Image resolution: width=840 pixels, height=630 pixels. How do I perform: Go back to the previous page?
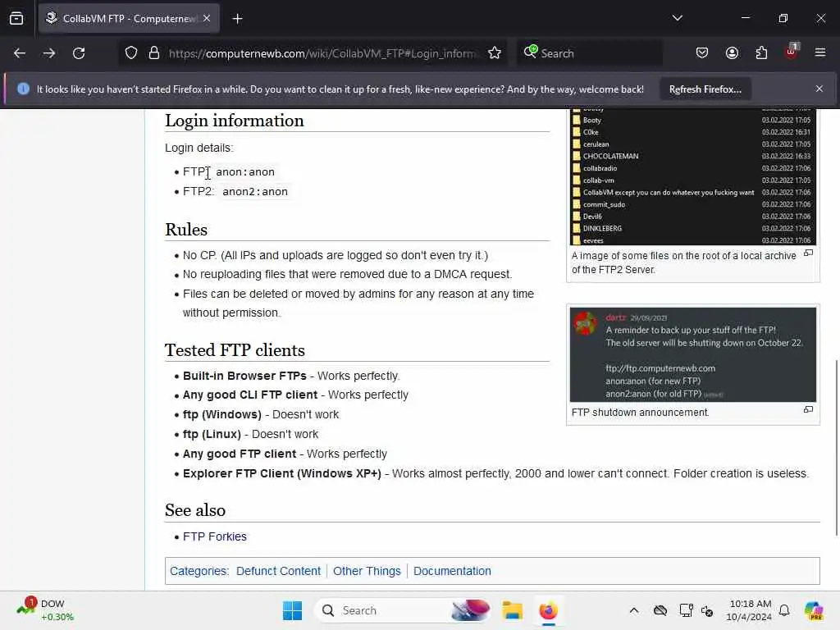tap(20, 53)
